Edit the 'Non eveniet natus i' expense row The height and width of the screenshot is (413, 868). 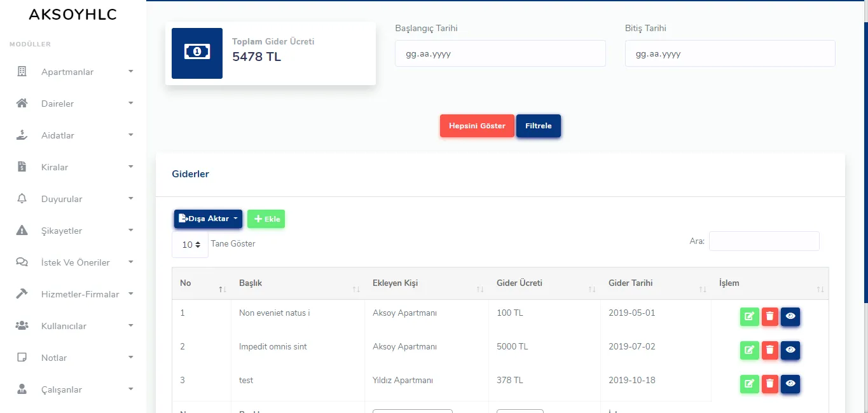[750, 316]
